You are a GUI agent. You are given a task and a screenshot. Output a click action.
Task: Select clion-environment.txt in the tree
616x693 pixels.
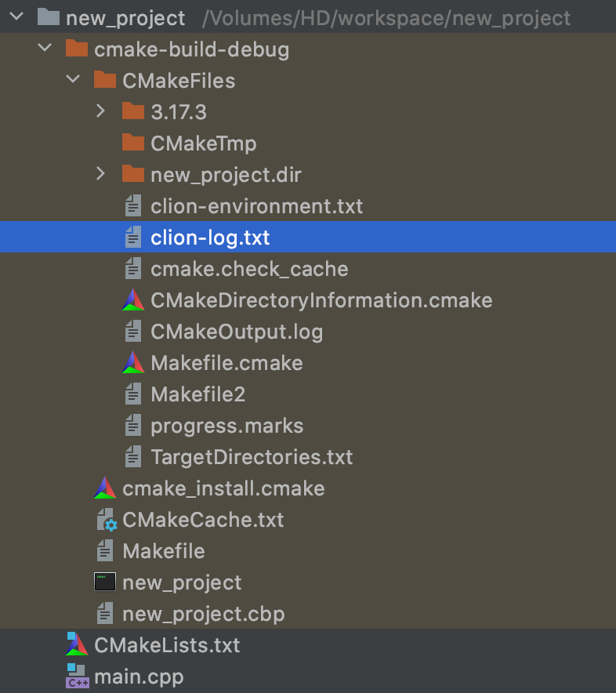point(256,206)
